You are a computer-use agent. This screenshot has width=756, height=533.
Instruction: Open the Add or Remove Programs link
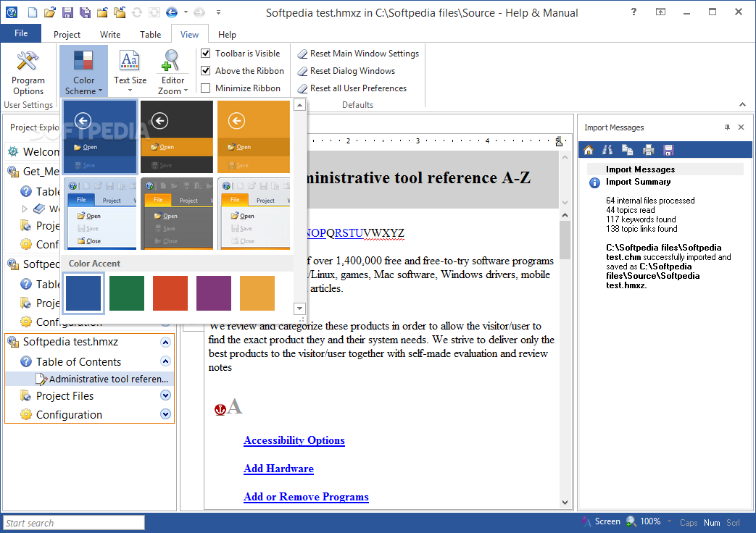click(306, 497)
